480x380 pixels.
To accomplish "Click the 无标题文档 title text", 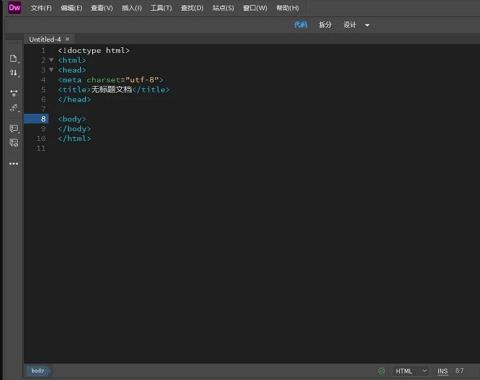I will [112, 89].
